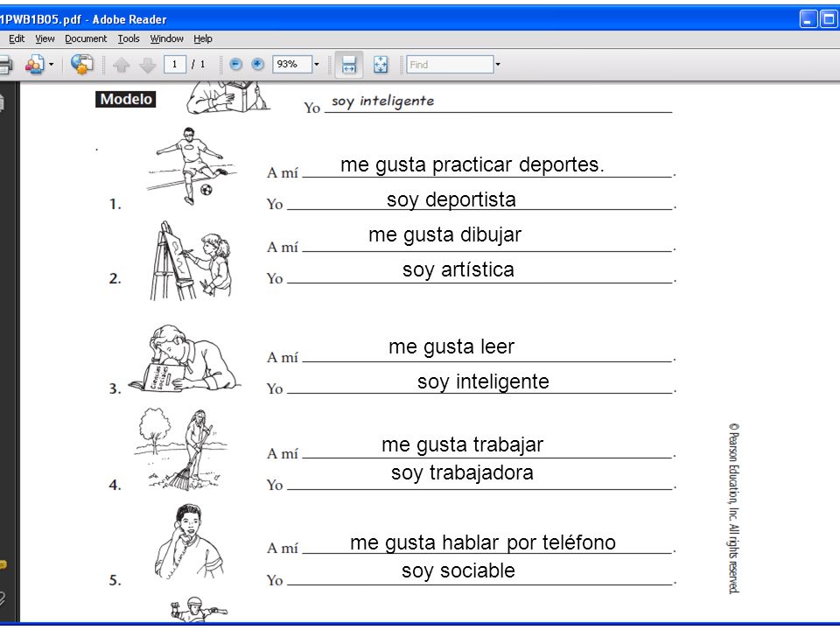Click the answer 'soy sociable'
Viewport: 840px width, 630px height.
(x=458, y=571)
